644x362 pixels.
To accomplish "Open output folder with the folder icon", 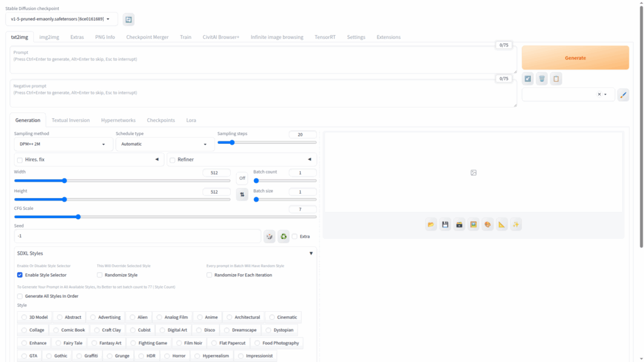I will [431, 224].
